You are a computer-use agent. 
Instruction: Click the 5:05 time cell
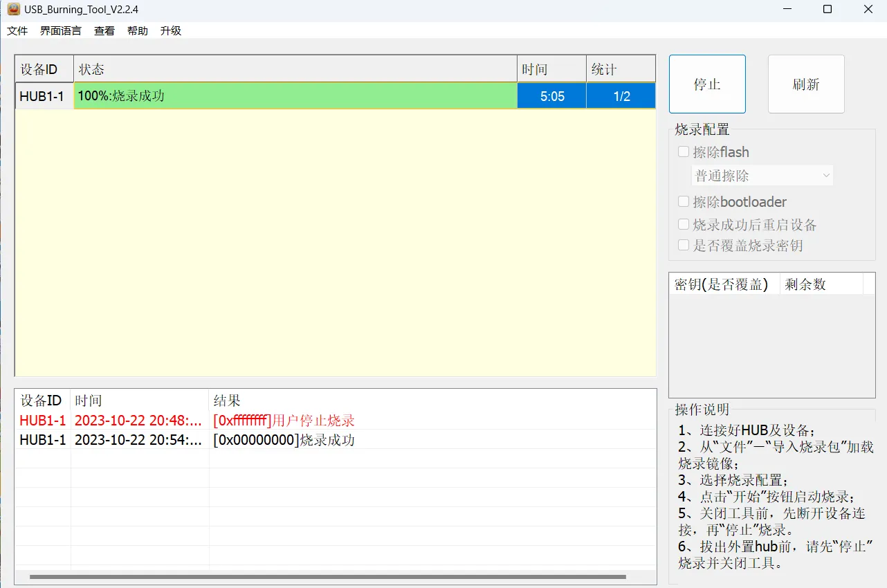(x=551, y=96)
